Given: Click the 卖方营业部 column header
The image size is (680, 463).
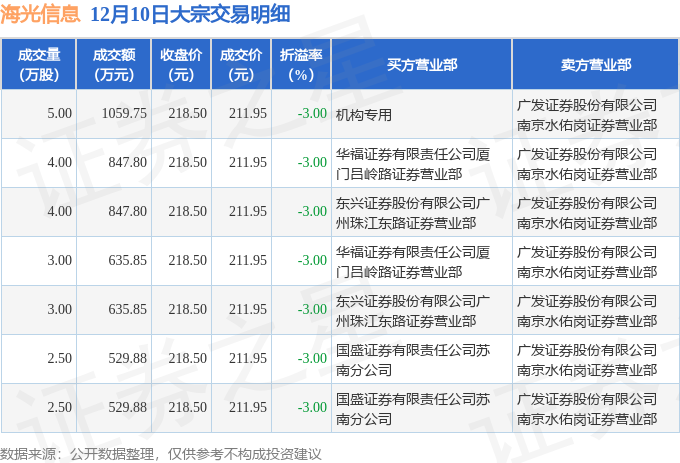Looking at the screenshot, I should [596, 65].
